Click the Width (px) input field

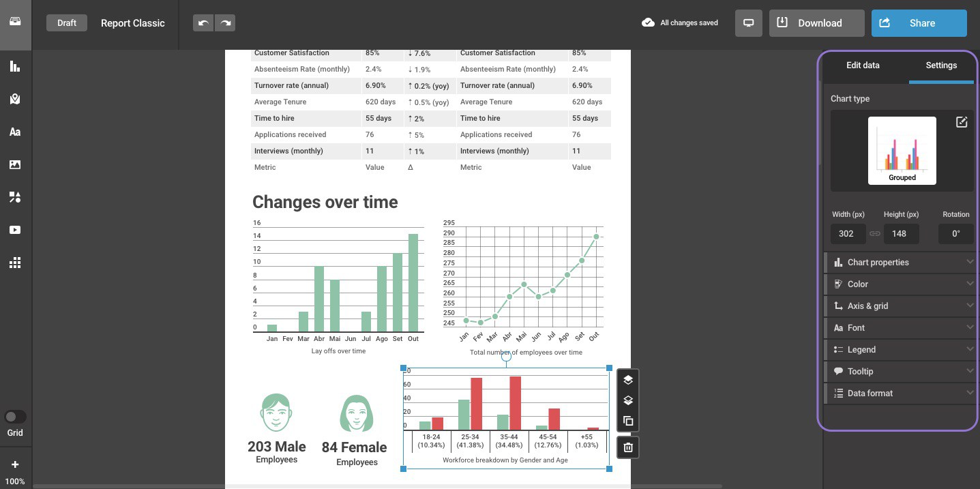[848, 234]
